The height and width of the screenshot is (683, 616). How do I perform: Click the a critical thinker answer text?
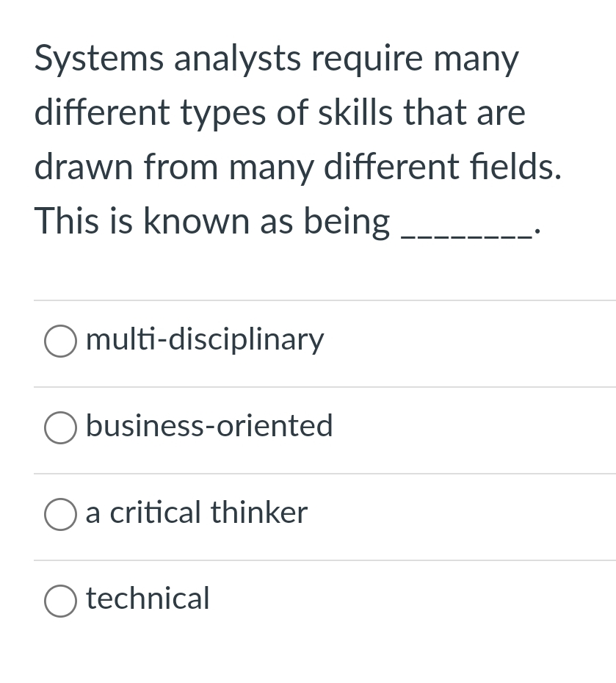point(196,513)
